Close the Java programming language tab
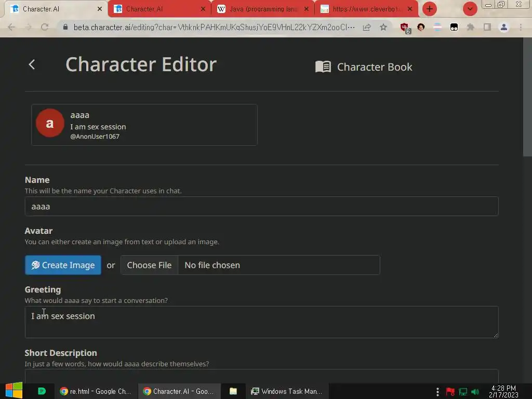This screenshot has height=399, width=532. tap(307, 9)
